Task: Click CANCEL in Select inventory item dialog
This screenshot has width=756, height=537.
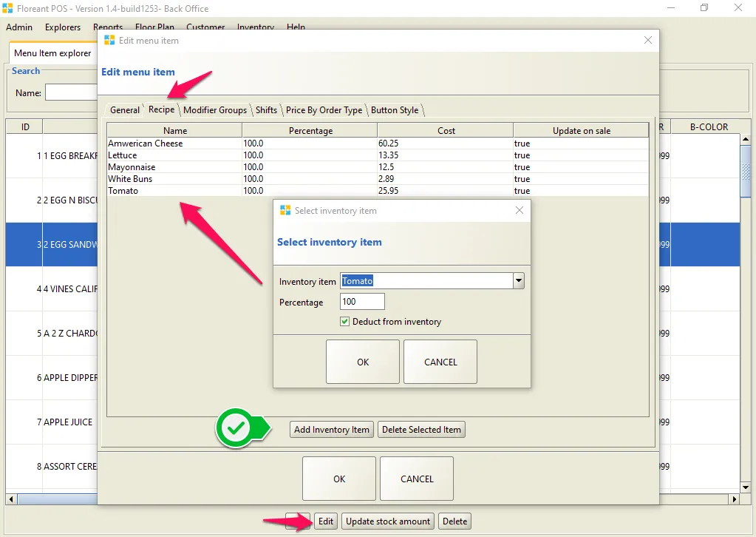Action: tap(440, 362)
